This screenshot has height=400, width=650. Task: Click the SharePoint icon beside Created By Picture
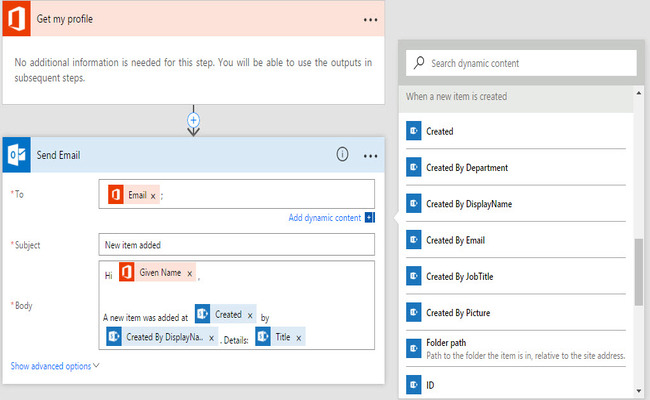click(414, 312)
